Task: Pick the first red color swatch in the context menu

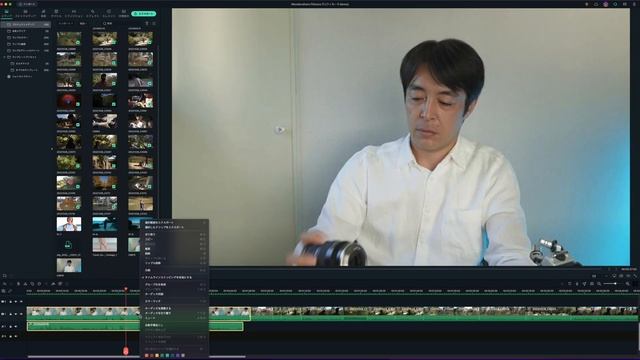Action: [147, 356]
